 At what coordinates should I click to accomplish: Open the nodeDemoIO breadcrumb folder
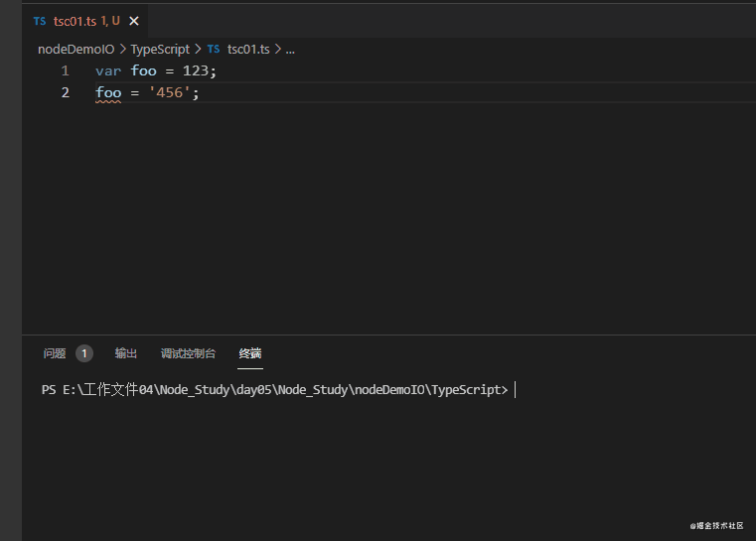(76, 50)
